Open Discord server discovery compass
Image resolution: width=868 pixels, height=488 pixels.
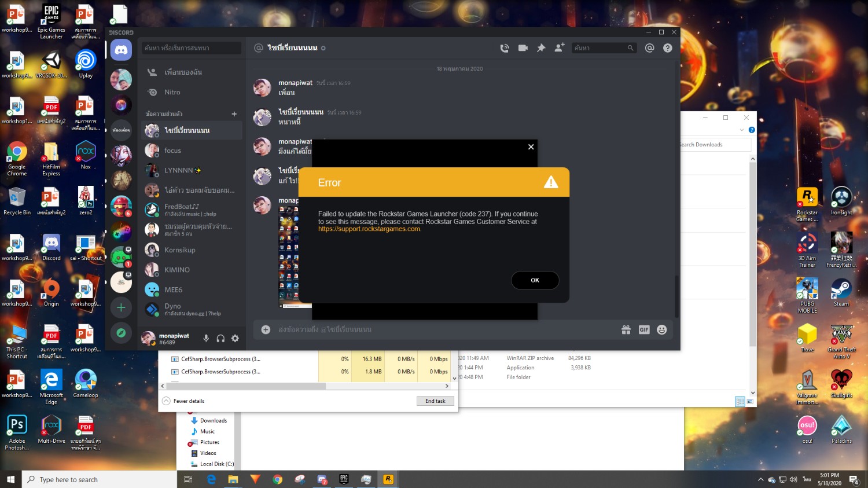pyautogui.click(x=121, y=333)
